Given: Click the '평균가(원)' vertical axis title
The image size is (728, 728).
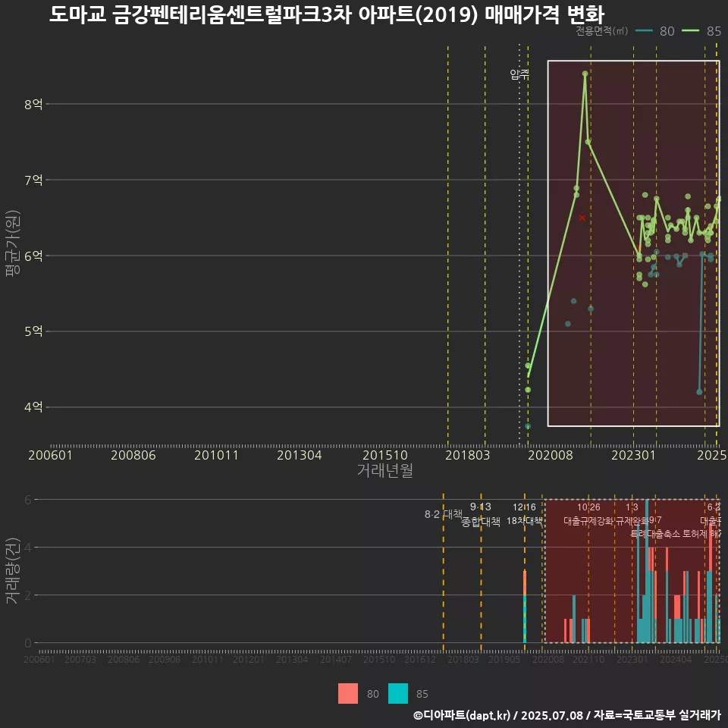Looking at the screenshot, I should 13,243.
